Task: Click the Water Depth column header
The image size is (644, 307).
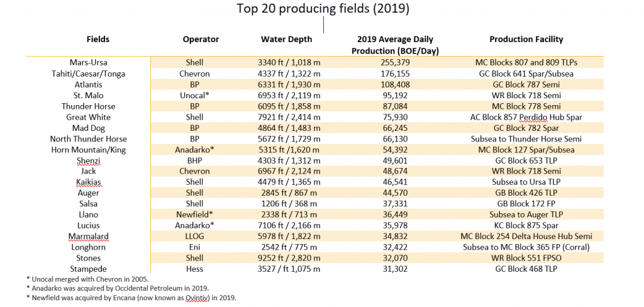Action: 286,39
